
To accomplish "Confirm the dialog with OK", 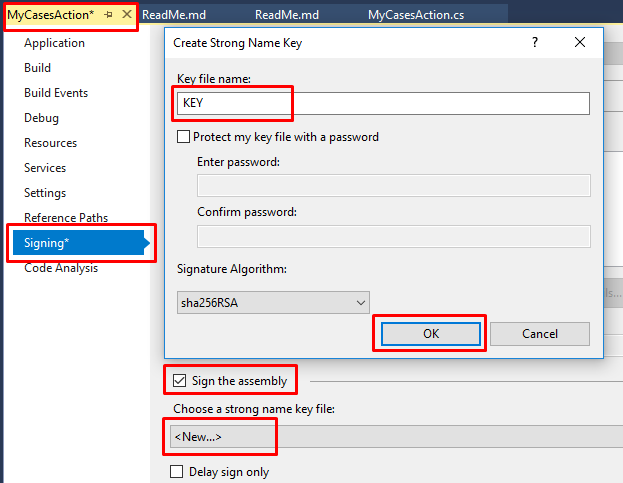I will coord(431,334).
